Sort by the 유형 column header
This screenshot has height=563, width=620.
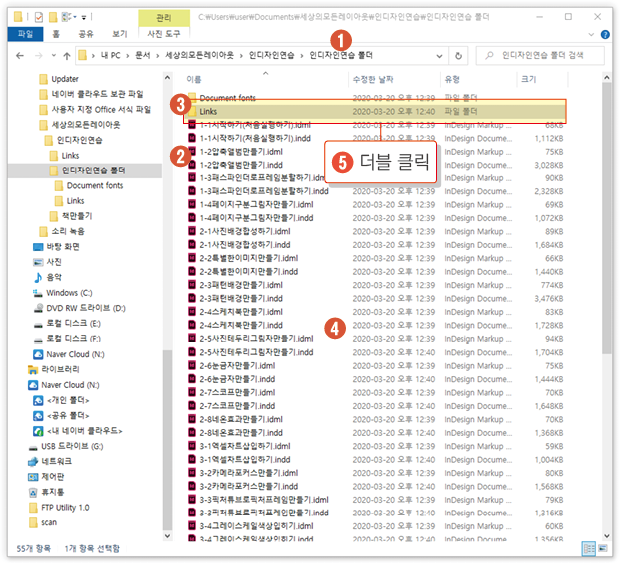pos(452,79)
